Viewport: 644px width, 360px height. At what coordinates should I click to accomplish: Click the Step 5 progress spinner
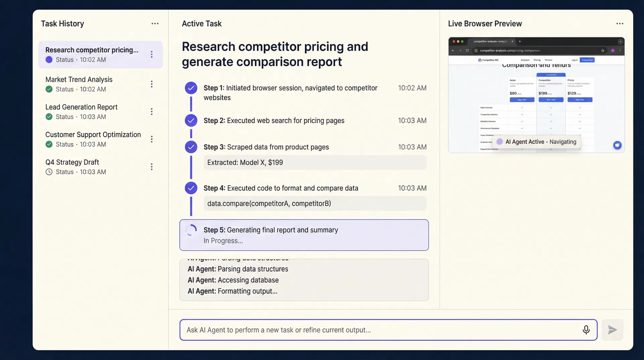pyautogui.click(x=192, y=230)
